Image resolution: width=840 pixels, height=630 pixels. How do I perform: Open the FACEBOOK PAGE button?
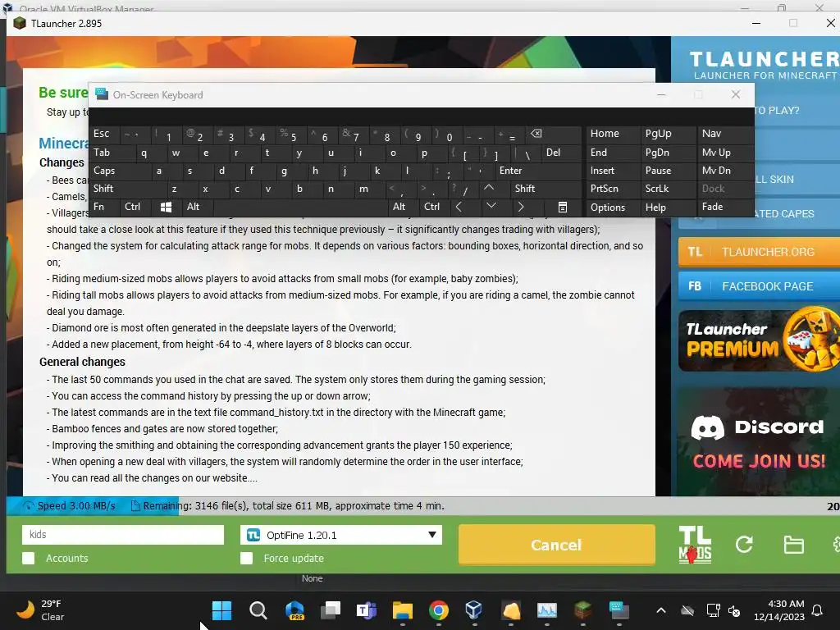pos(759,286)
